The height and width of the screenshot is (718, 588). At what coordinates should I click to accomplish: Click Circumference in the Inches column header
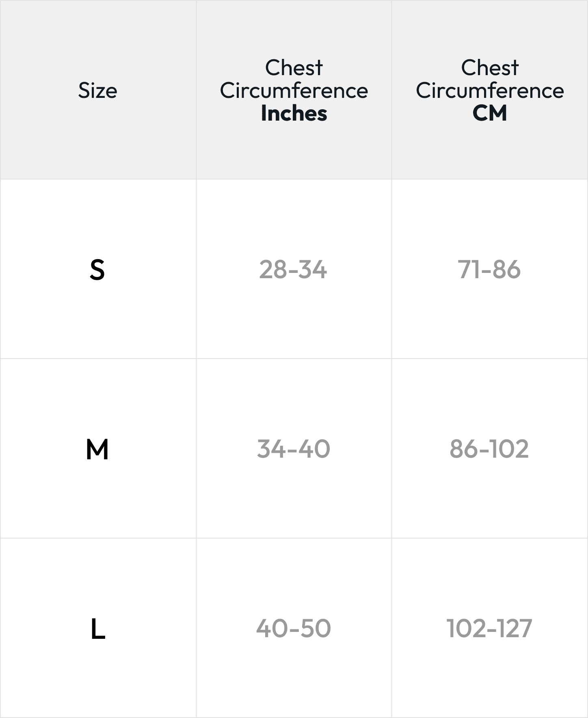click(294, 90)
